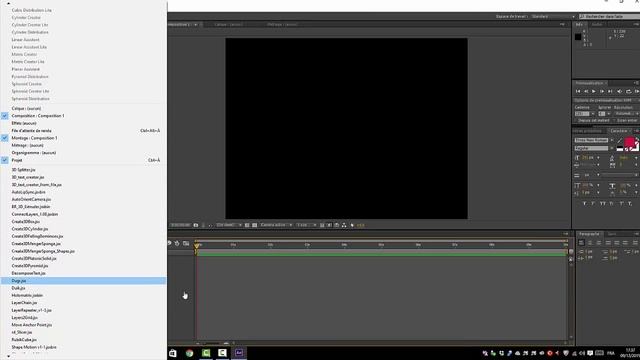Toggle the loop playback icon
The image size is (640, 360).
coord(629,91)
